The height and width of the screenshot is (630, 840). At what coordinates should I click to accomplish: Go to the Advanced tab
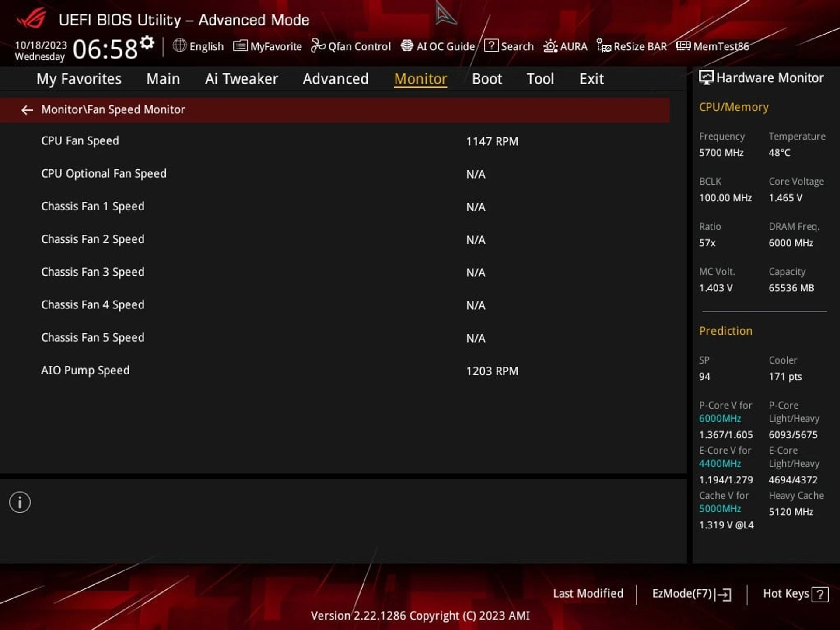336,79
